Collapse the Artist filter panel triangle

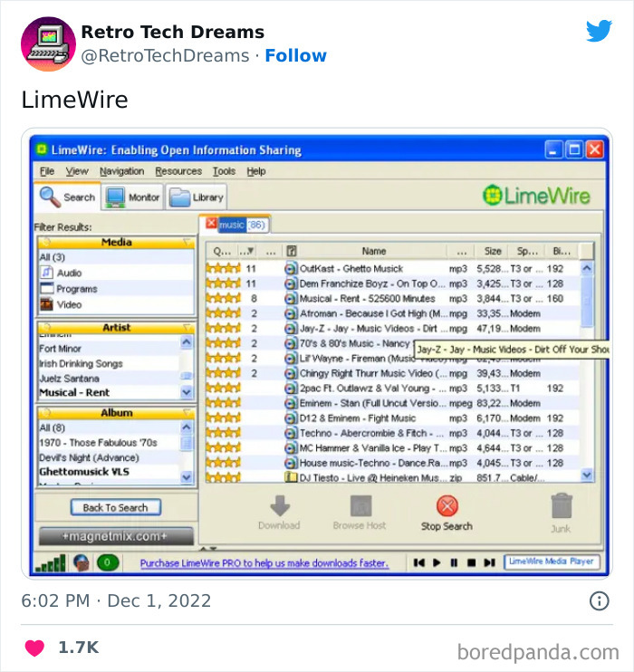(187, 328)
